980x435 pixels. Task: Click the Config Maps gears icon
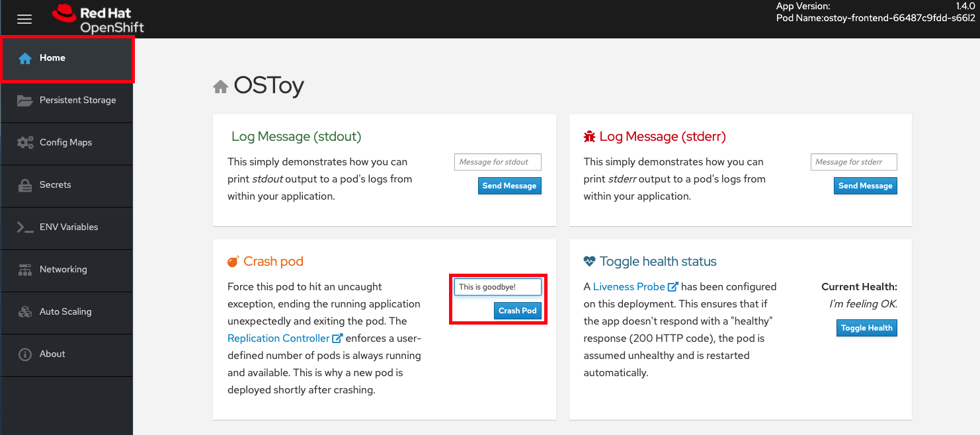pyautogui.click(x=25, y=143)
